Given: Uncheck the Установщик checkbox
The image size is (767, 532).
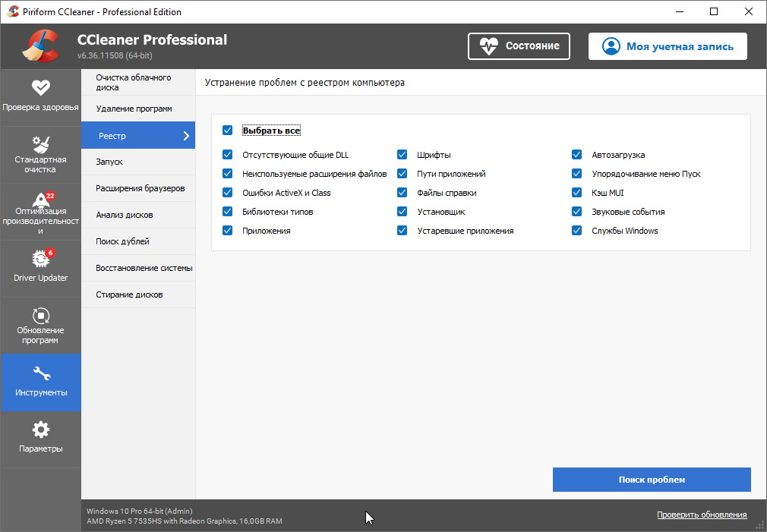Looking at the screenshot, I should pyautogui.click(x=402, y=212).
